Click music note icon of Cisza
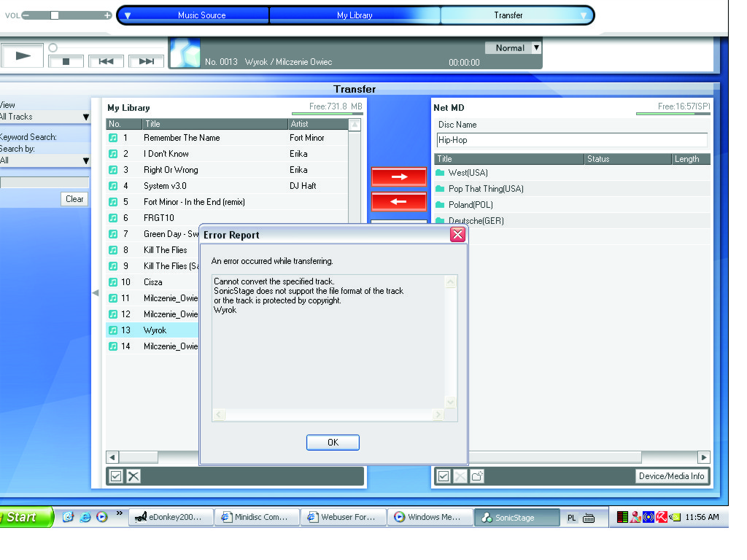 click(x=113, y=282)
